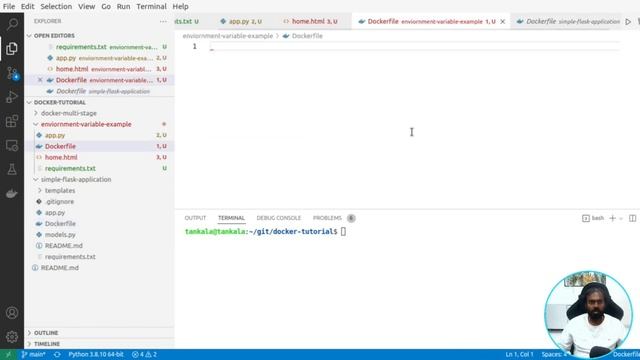
Task: Click remote window indicator in status bar
Action: [8, 354]
